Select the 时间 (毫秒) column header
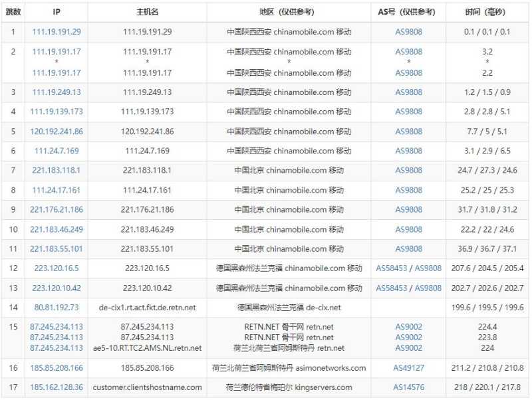 (487, 12)
